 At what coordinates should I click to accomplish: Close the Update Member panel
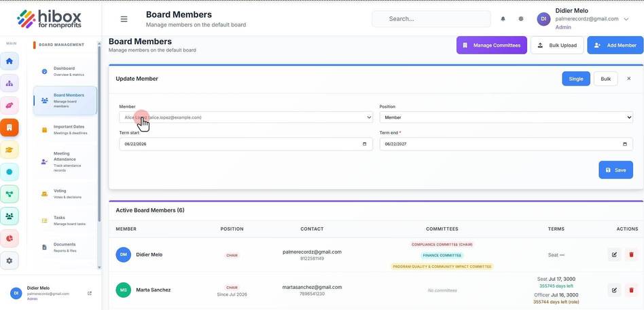(x=629, y=78)
